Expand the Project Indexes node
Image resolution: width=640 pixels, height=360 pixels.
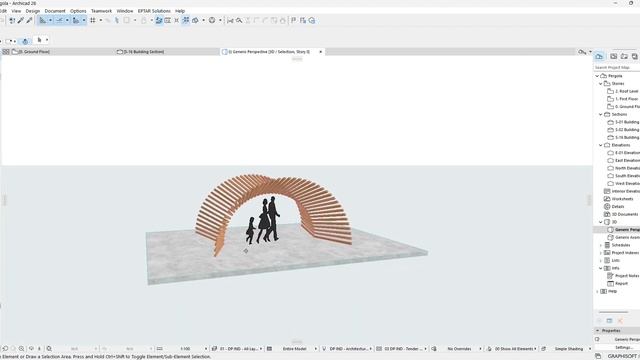(600, 253)
